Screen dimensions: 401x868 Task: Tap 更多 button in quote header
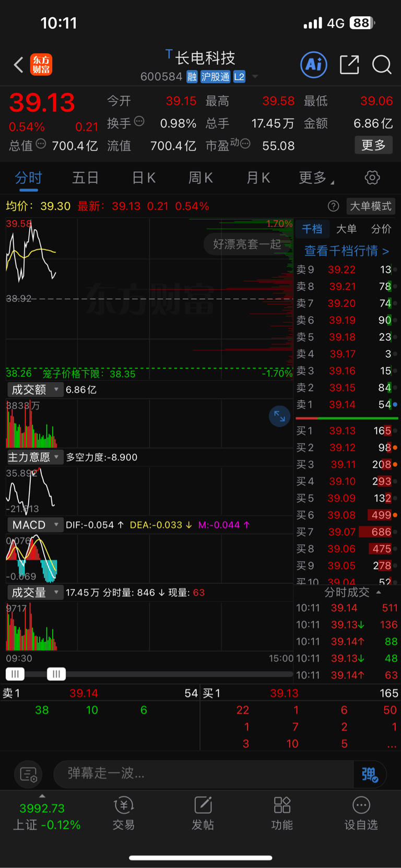click(374, 145)
